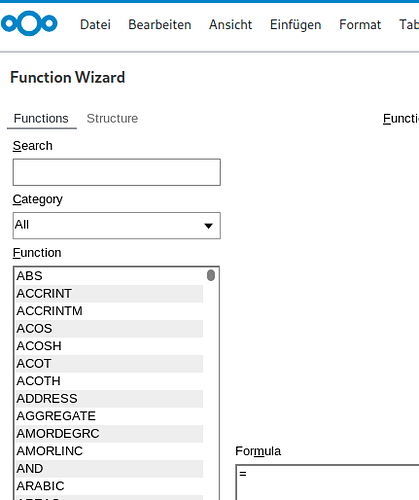This screenshot has height=500, width=419.
Task: Choose the AMORLINC function
Action: click(109, 451)
